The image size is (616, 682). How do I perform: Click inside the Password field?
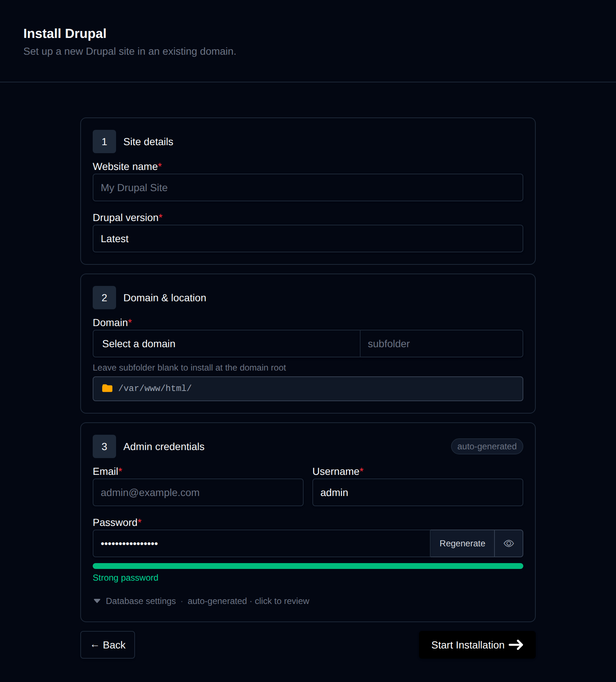pos(261,543)
